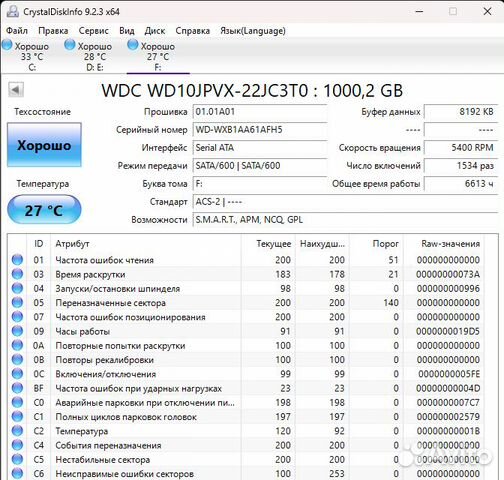Open the Сервис menu
The width and height of the screenshot is (504, 480).
tap(93, 31)
